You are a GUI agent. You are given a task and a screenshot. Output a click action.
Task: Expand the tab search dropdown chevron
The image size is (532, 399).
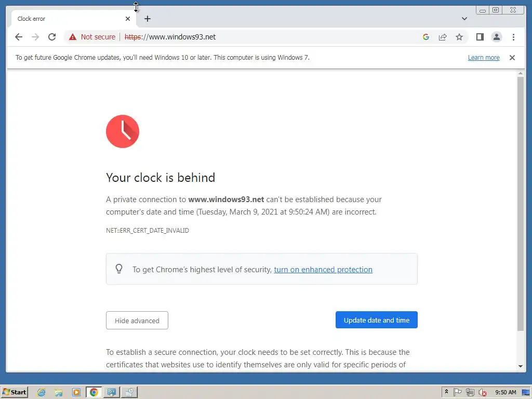464,19
